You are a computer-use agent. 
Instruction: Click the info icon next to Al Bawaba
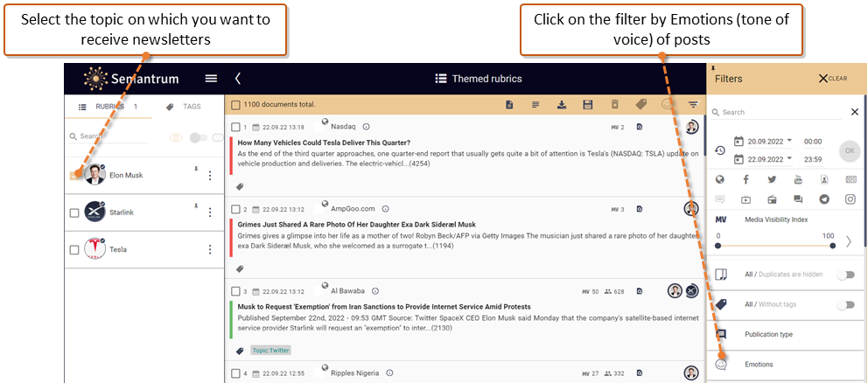tap(374, 291)
